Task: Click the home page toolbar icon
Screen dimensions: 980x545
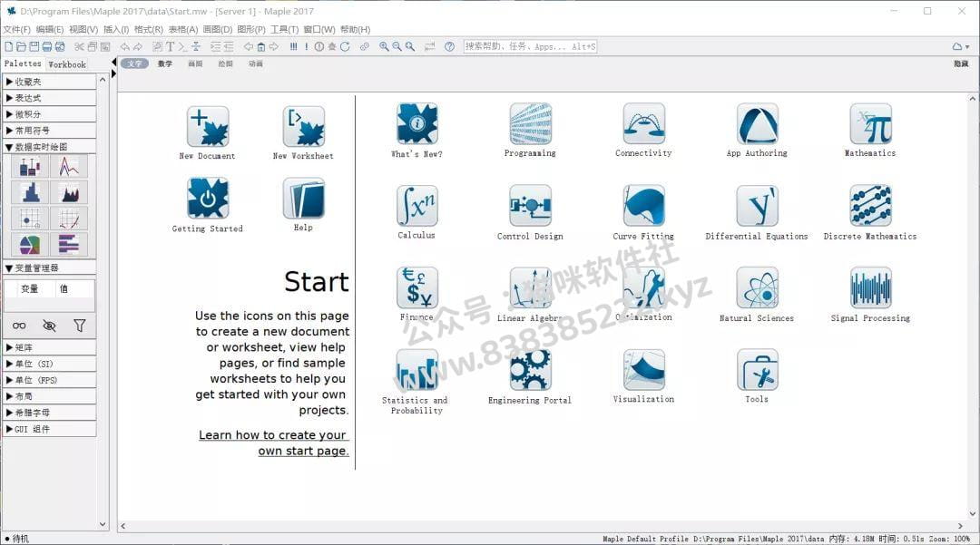Action: pos(261,47)
